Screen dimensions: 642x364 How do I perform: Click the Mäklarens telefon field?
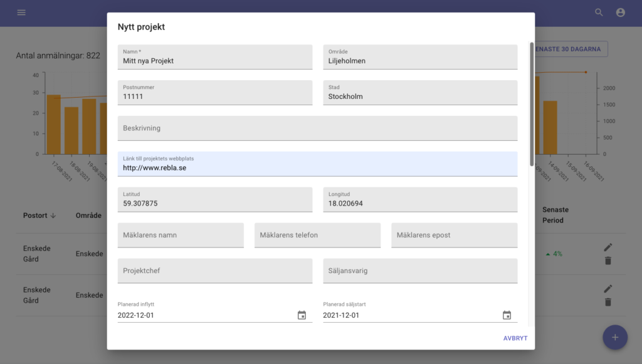click(317, 235)
